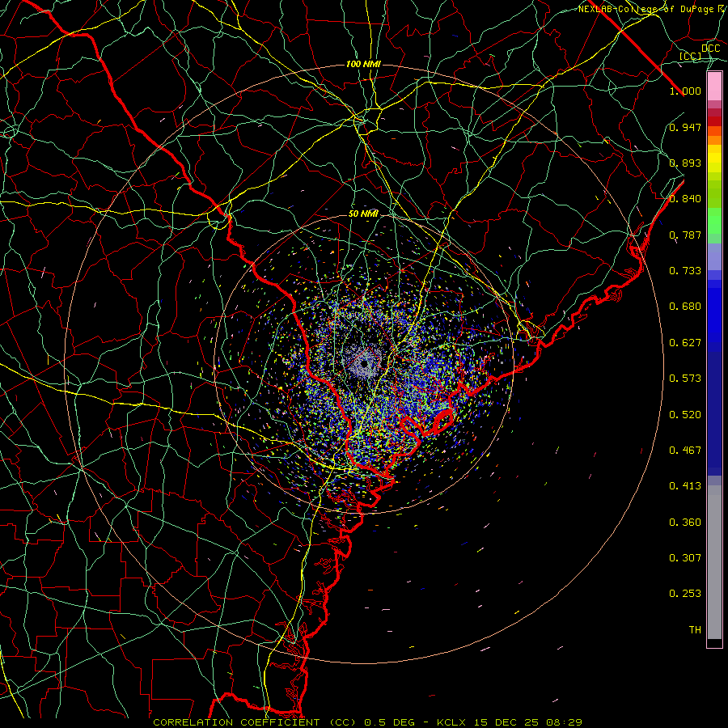
Task: Click the "15 DEC 25" date in the caption
Action: click(506, 722)
